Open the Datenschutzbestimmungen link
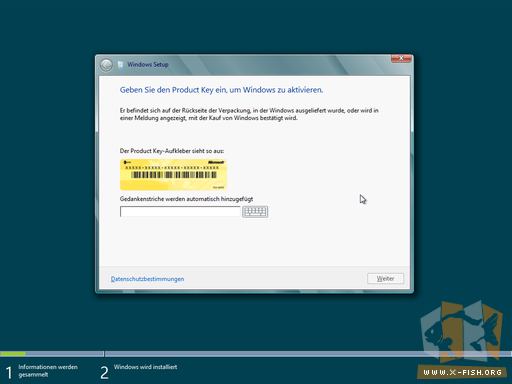Screen dimensions: 512x384 pyautogui.click(x=147, y=279)
